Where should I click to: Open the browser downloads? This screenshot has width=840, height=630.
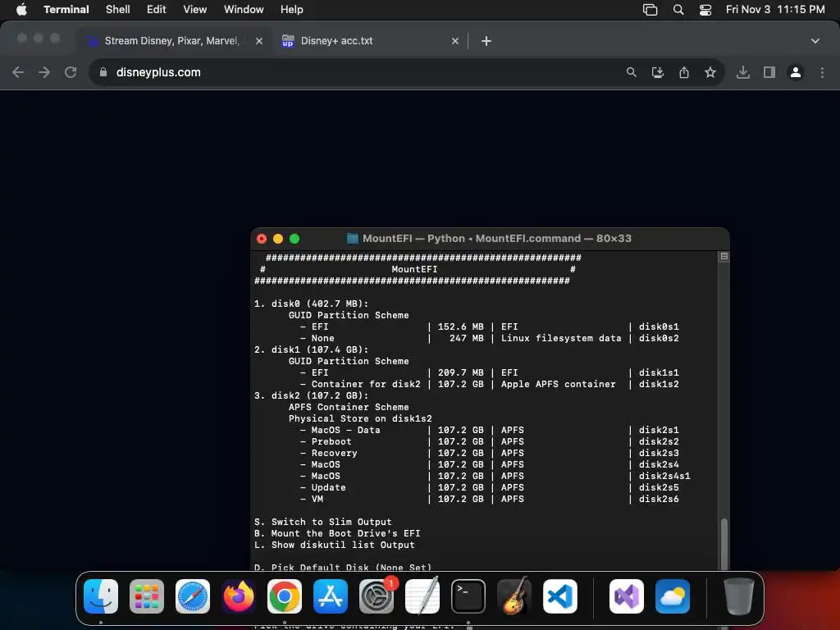click(x=742, y=72)
